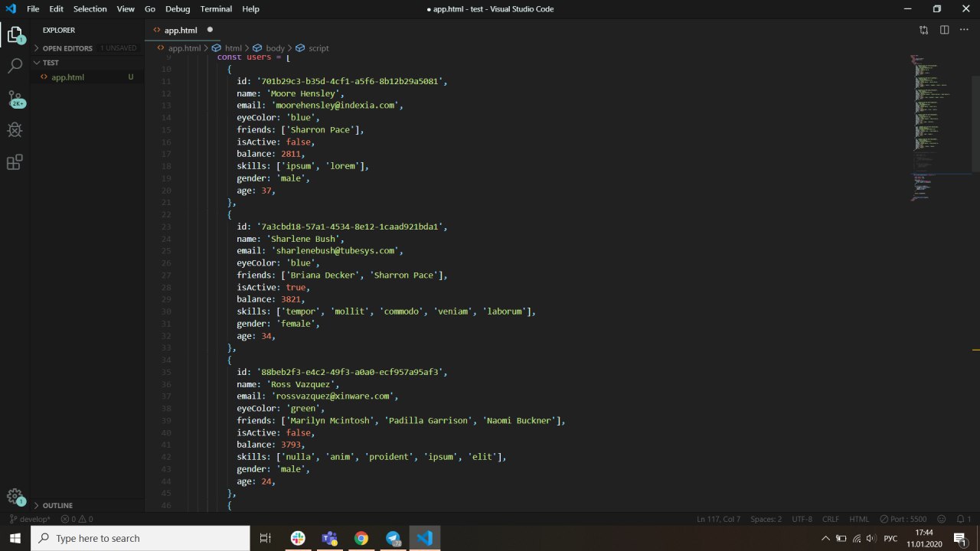This screenshot has width=980, height=551.
Task: Click line number 23 in the gutter
Action: coord(167,227)
